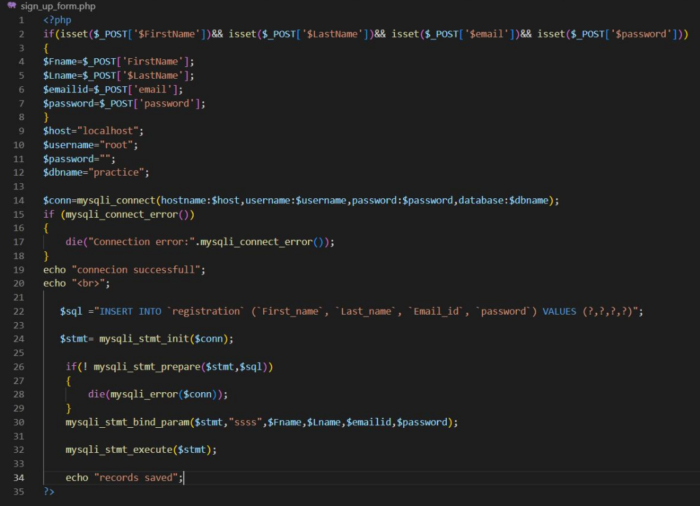Click the "ssss" type string argument

(x=245, y=422)
